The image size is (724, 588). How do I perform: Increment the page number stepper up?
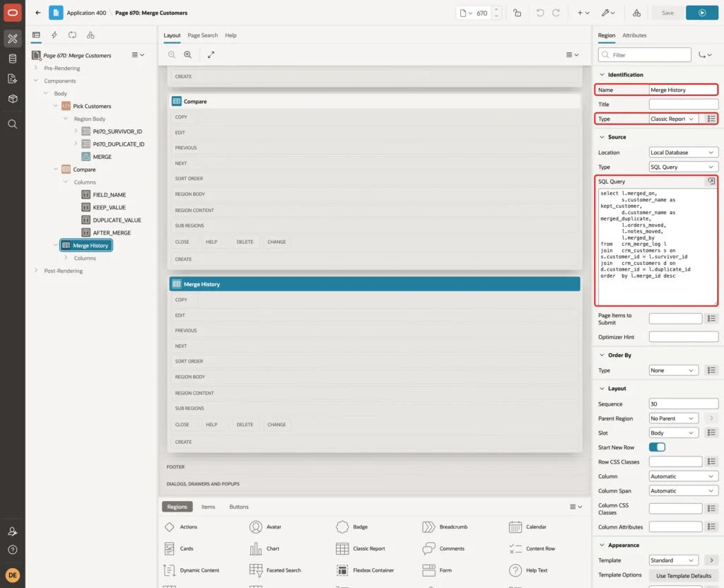[496, 10]
